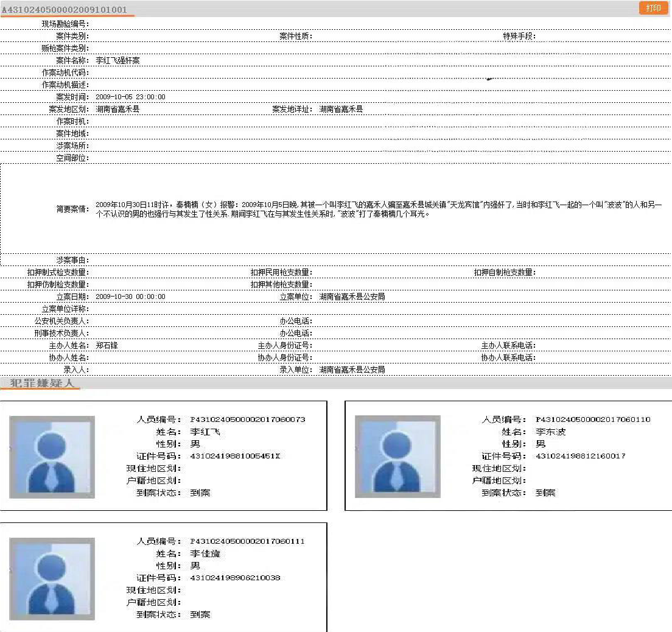
Task: Click the 案发地区划 field value
Action: 117,110
